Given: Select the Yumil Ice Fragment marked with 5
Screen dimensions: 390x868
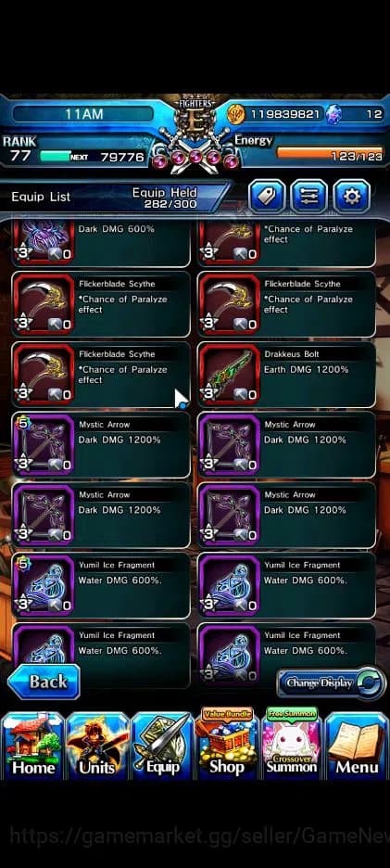Looking at the screenshot, I should coord(101,586).
